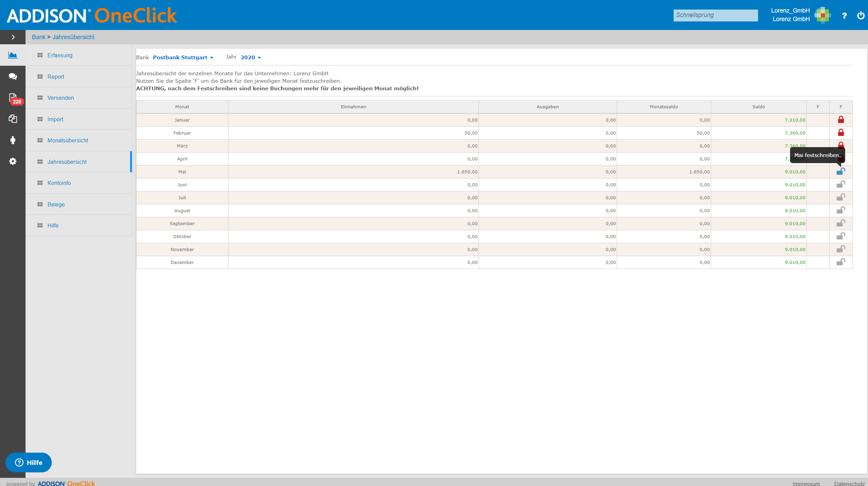Click the help question mark in header
This screenshot has width=868, height=486.
coord(844,16)
